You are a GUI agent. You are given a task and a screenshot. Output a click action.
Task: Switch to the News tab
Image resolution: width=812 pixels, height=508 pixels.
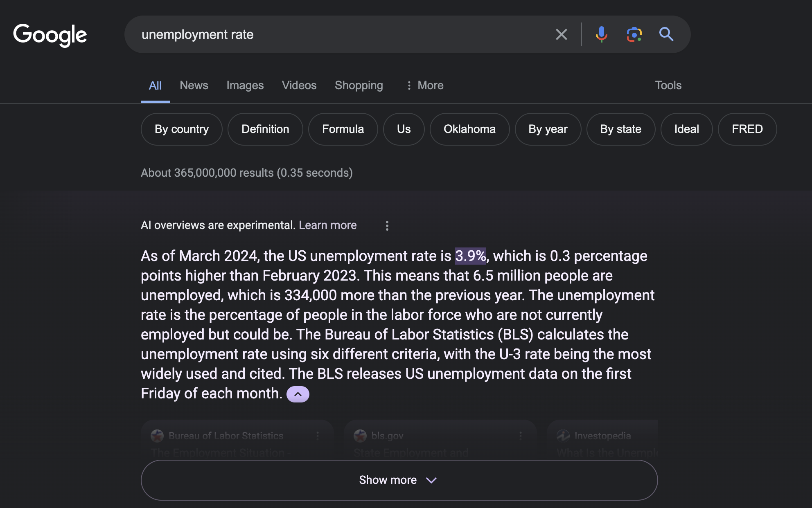click(194, 85)
